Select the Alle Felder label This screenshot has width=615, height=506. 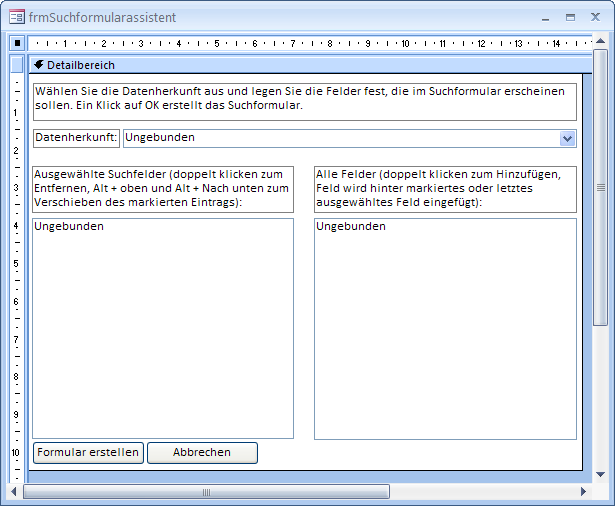(445, 189)
